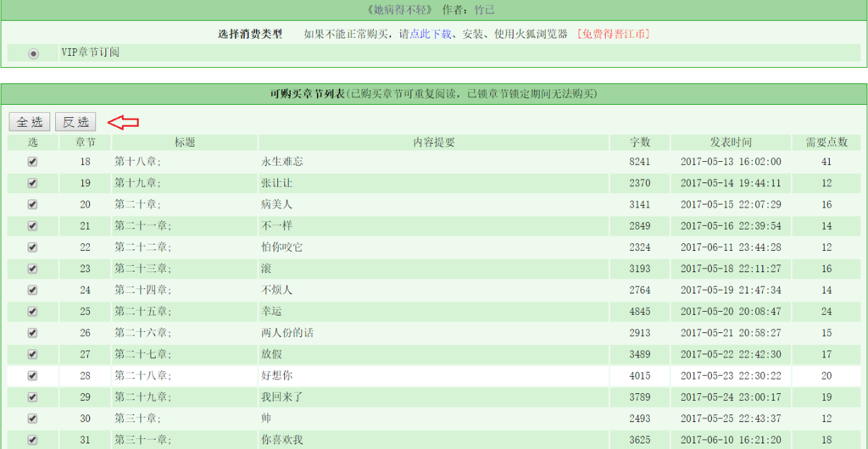The image size is (868, 449).
Task: Click the title 第十九章
Action: (137, 183)
